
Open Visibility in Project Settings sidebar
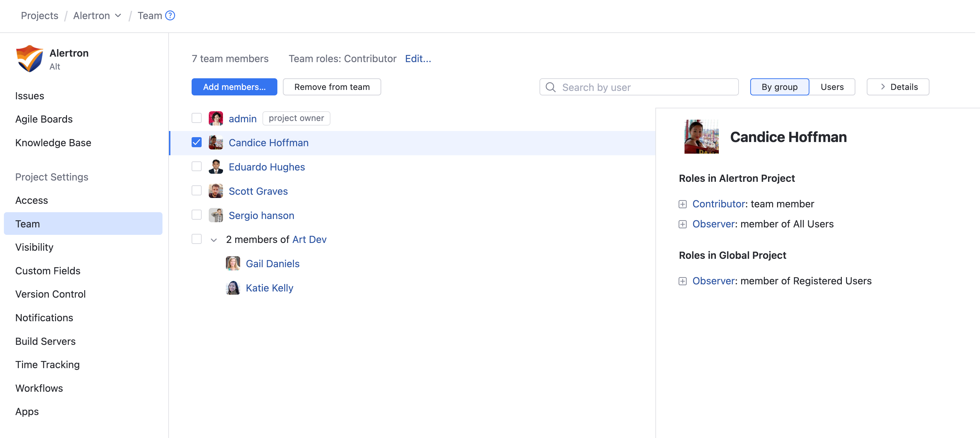pos(34,247)
